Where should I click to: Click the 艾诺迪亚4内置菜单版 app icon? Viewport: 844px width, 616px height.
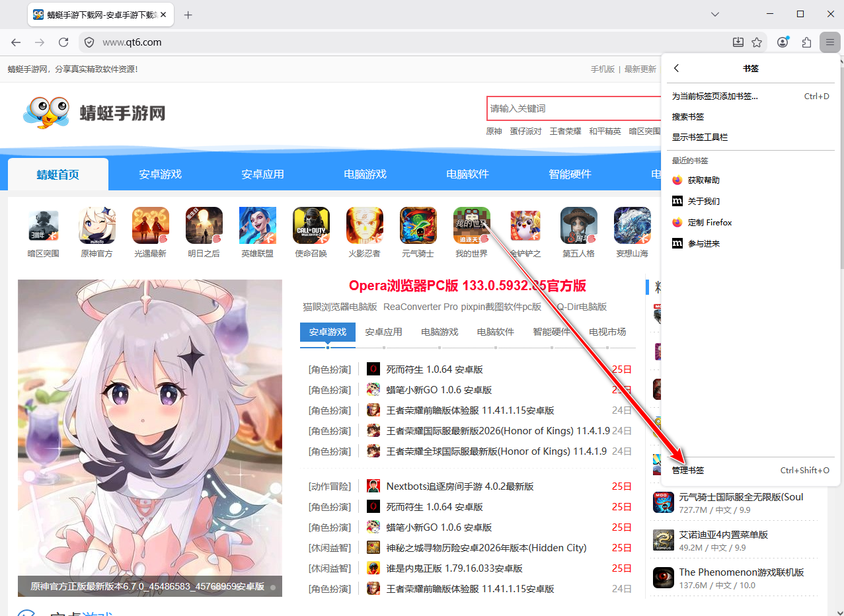(x=663, y=540)
